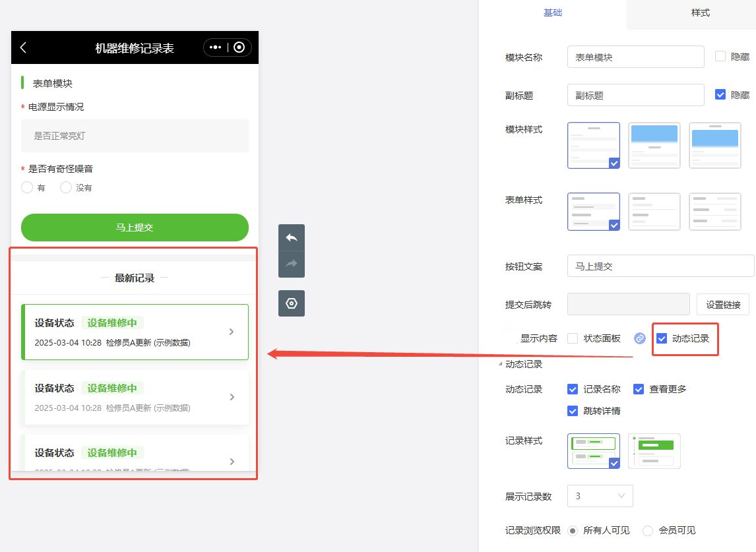The image size is (756, 552).
Task: Open the three-dot menu in phone header
Action: point(215,47)
